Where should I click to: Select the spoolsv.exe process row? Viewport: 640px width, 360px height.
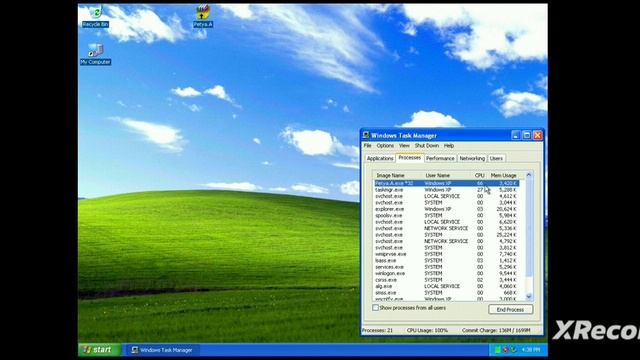pyautogui.click(x=447, y=216)
